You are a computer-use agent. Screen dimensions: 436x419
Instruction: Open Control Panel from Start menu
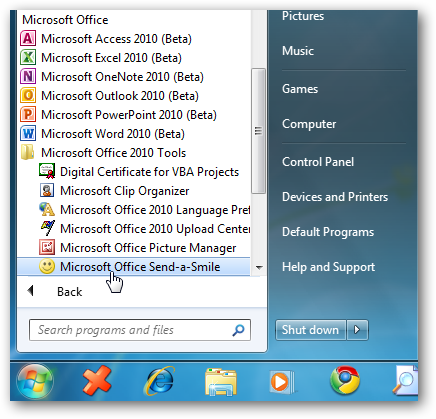tap(318, 162)
